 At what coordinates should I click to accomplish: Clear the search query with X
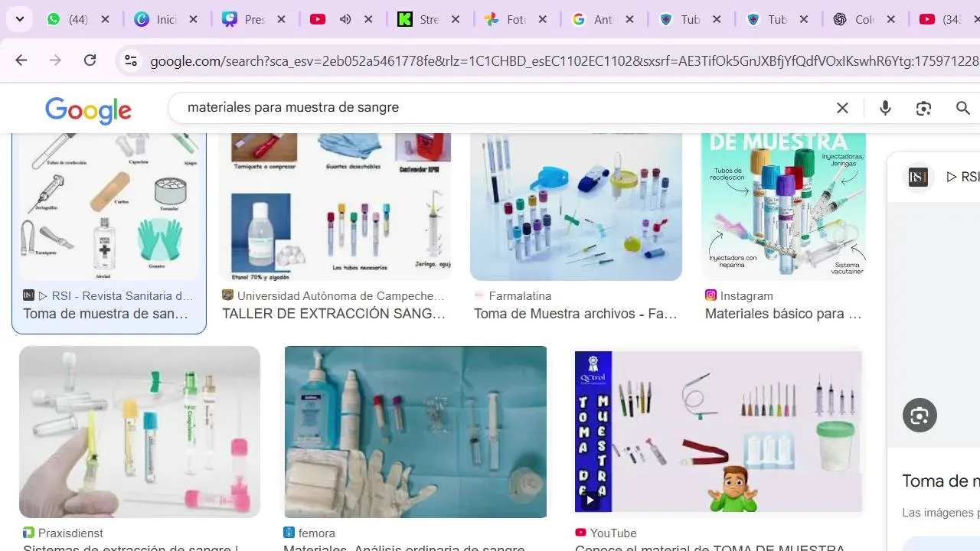842,109
